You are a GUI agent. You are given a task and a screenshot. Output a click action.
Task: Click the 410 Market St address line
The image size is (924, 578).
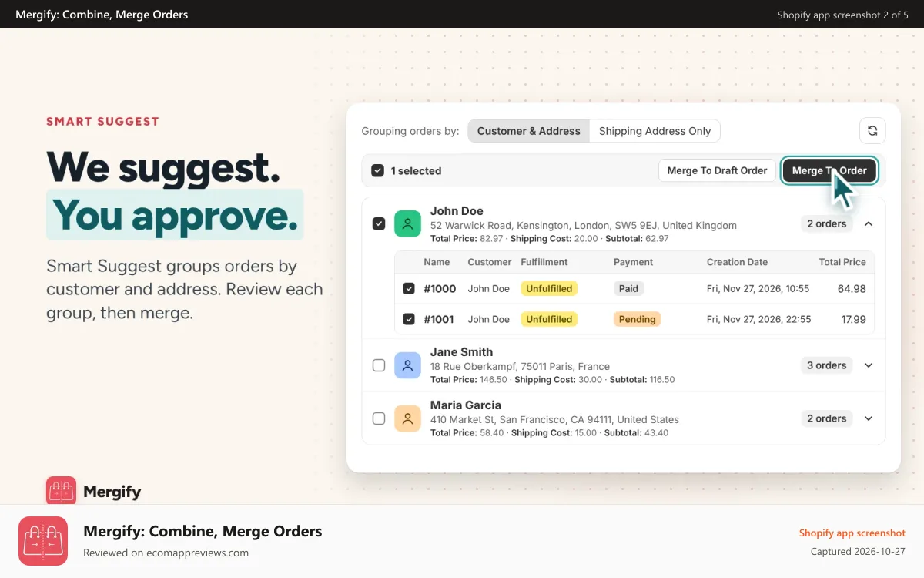554,420
